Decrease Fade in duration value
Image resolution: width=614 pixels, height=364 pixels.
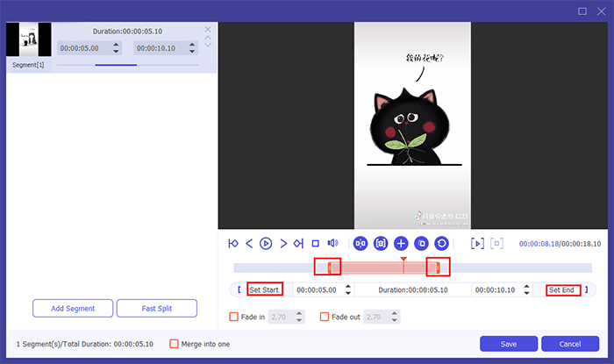299,320
